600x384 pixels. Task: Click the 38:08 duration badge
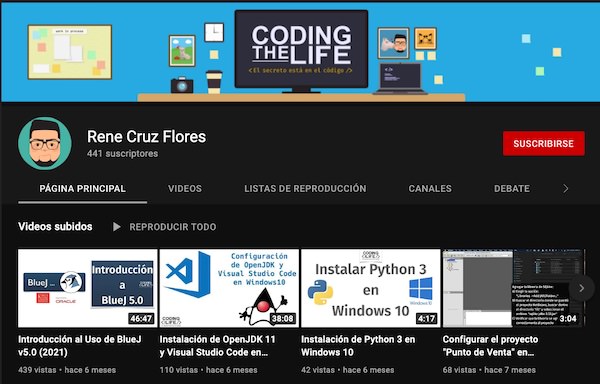pos(282,319)
